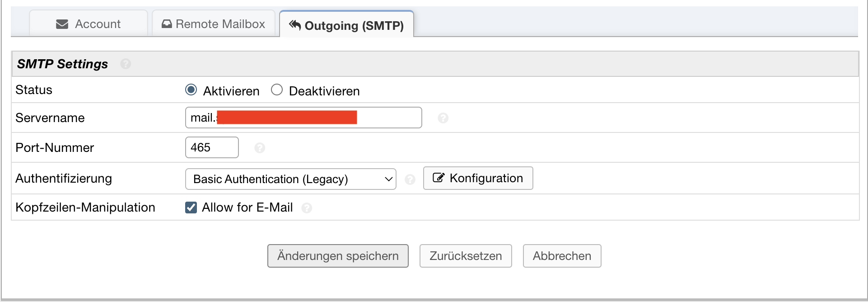Click help icon next to Port-Nummer field
868x302 pixels.
point(260,148)
